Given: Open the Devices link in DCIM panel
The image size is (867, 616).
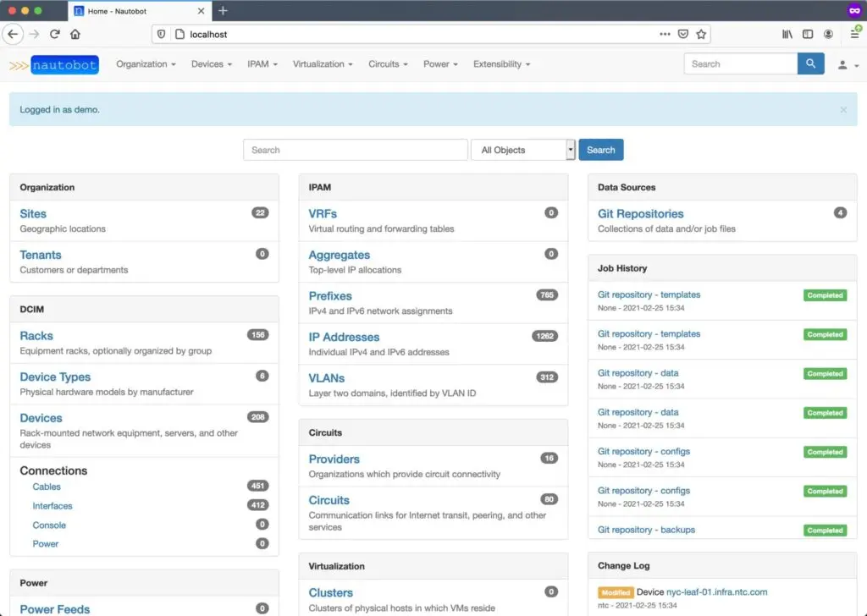Looking at the screenshot, I should (x=41, y=418).
